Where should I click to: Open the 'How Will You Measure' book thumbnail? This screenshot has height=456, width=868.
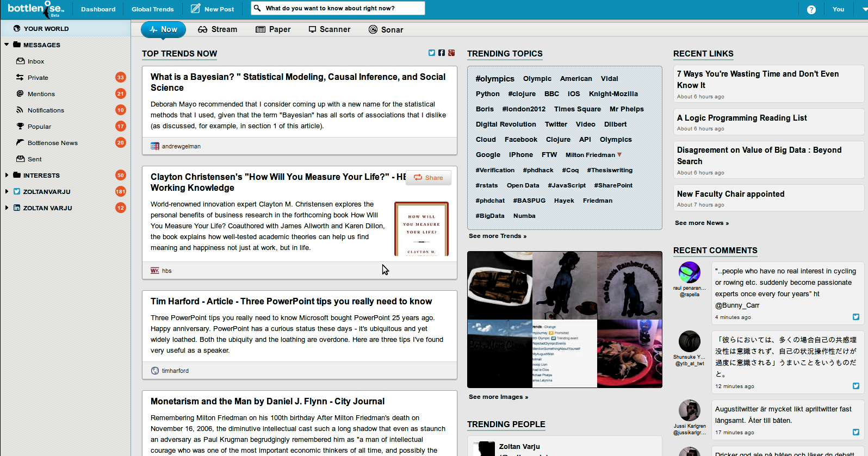coord(421,229)
